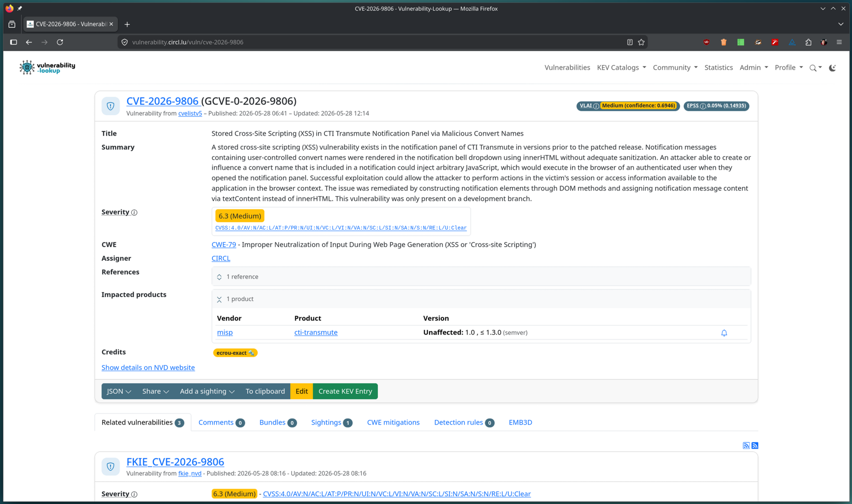
Task: Open the CIRCL assigner link
Action: point(221,258)
